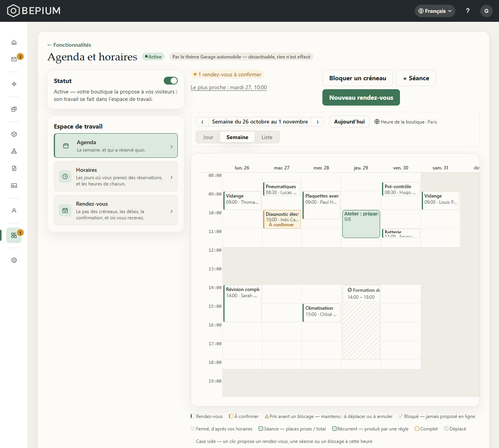Jump to Aujourd'hui in the calendar
The height and width of the screenshot is (448, 499).
tap(349, 122)
